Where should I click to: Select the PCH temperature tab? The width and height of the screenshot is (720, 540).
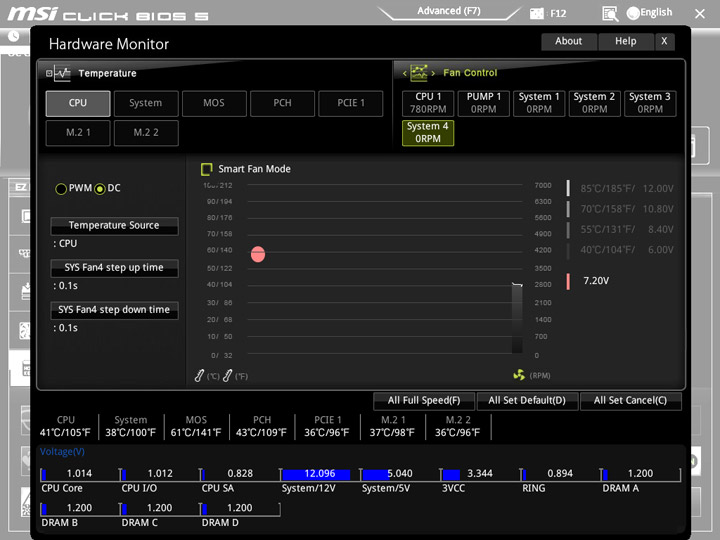click(282, 103)
